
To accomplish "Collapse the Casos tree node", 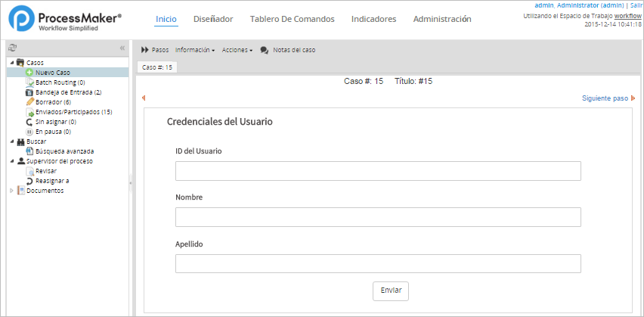I will coord(11,63).
